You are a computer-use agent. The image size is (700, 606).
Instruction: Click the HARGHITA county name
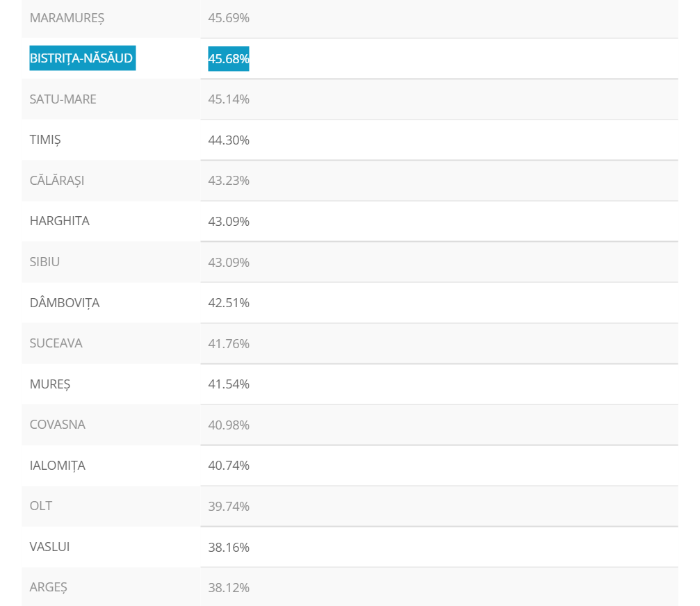[60, 221]
